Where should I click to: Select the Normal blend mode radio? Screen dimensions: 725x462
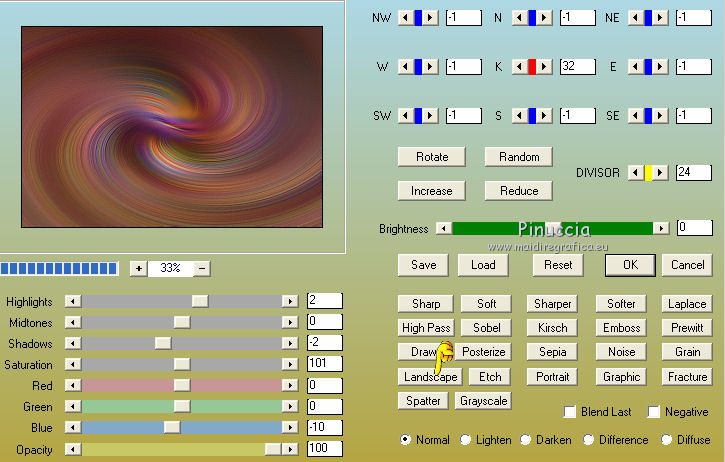point(406,439)
